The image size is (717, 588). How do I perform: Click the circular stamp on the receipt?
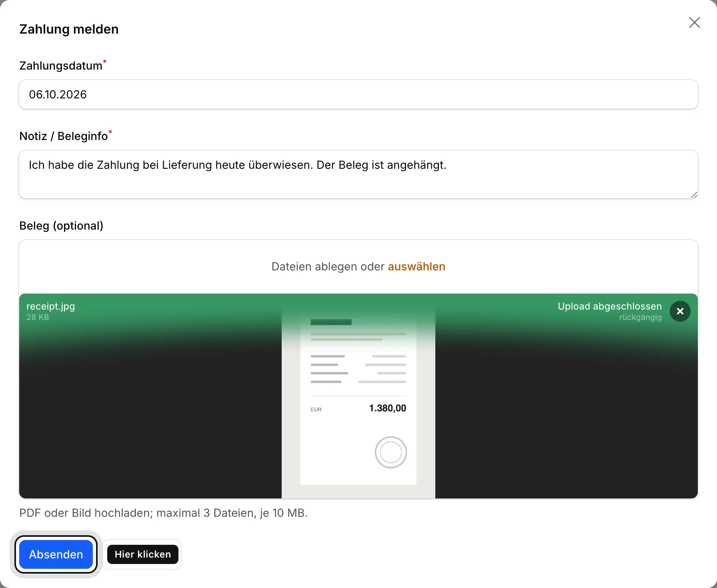[x=391, y=452]
